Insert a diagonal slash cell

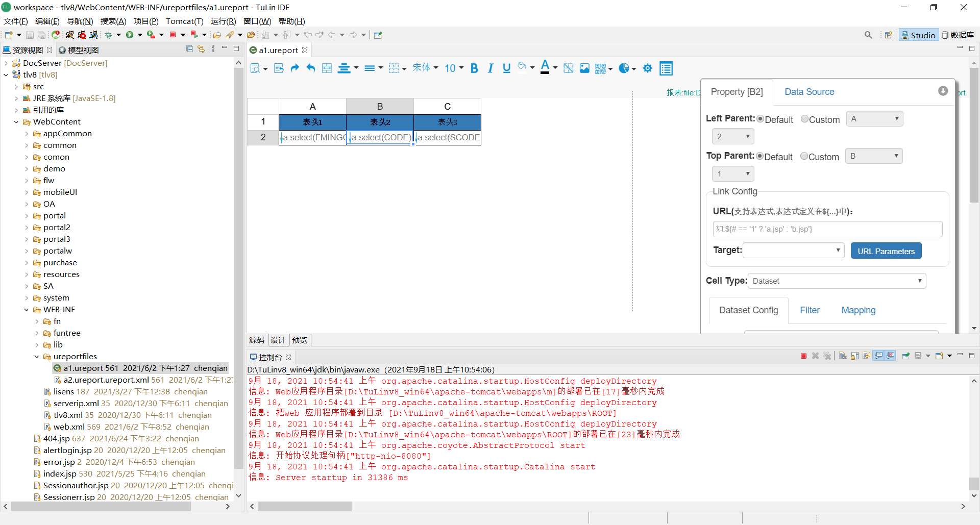click(568, 68)
